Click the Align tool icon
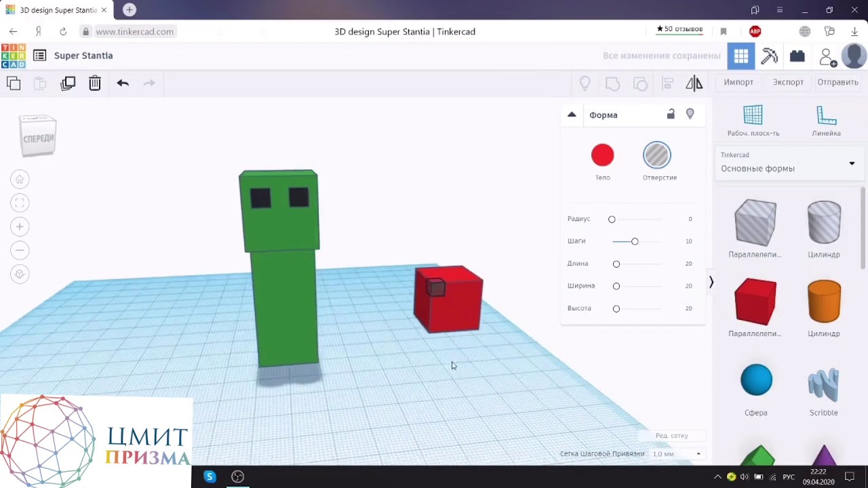 pos(667,83)
